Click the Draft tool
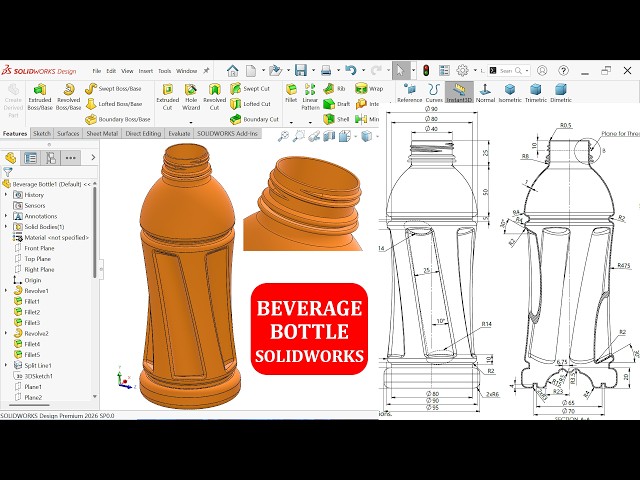This screenshot has height=480, width=640. (337, 104)
